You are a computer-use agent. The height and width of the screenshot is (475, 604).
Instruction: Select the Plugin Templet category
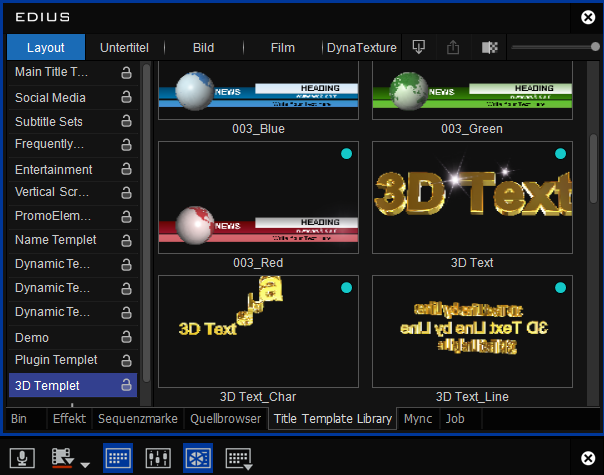point(73,360)
